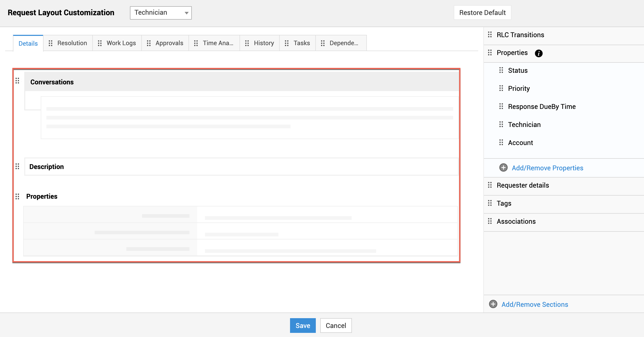Click drag handle next to Tags section
644x337 pixels.
pyautogui.click(x=490, y=203)
